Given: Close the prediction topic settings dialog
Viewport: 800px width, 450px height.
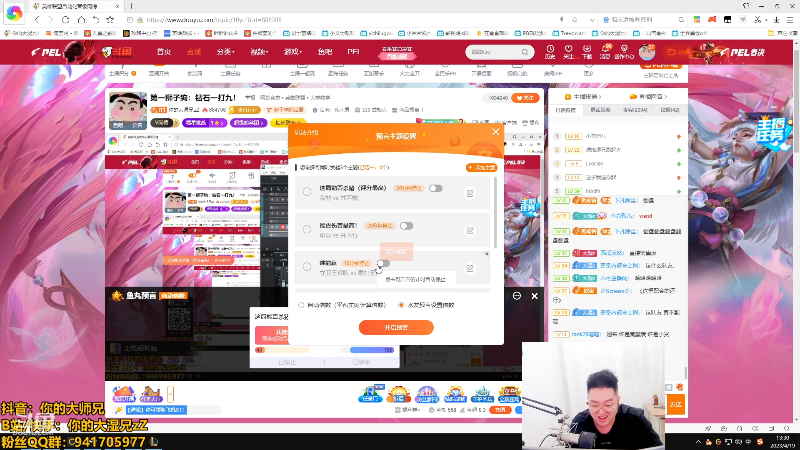Looking at the screenshot, I should click(495, 132).
